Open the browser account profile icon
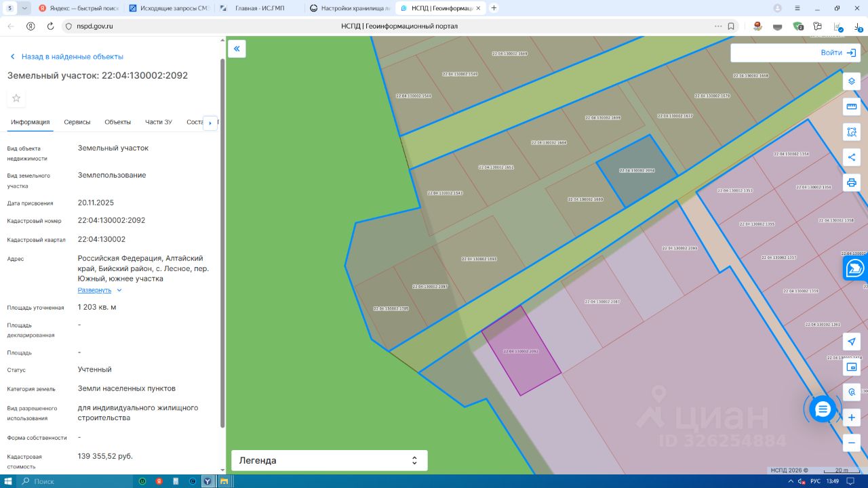 (777, 8)
